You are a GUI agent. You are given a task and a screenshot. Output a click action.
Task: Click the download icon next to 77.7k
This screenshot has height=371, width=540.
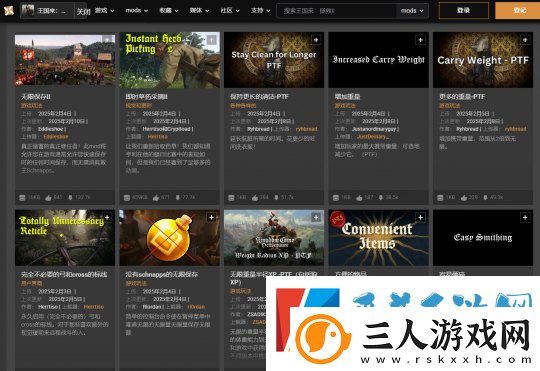(178, 198)
